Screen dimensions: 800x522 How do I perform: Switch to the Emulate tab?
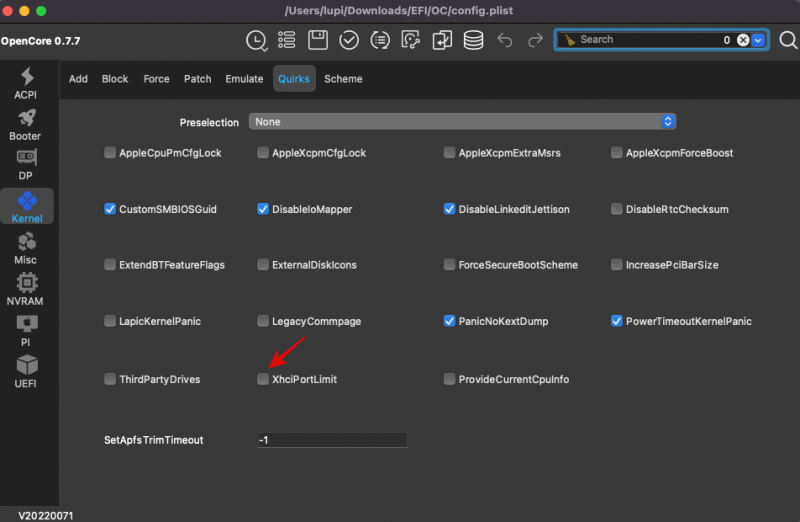pyautogui.click(x=244, y=79)
